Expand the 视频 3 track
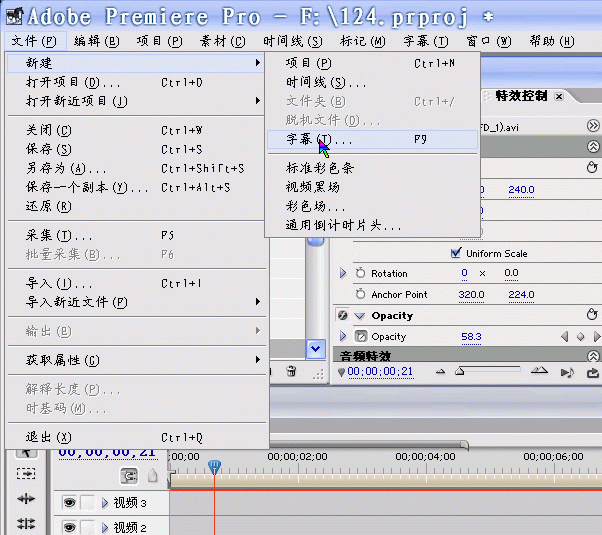This screenshot has width=602, height=535. pyautogui.click(x=105, y=502)
